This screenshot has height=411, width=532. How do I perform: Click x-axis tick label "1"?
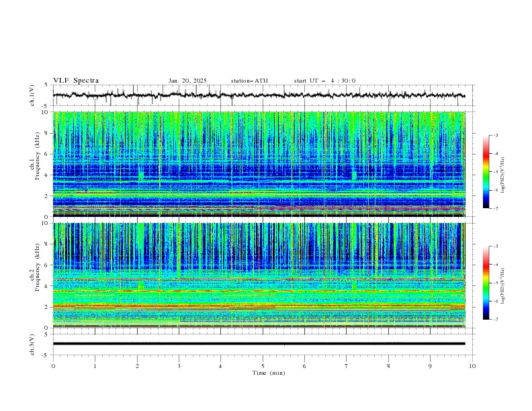point(95,366)
